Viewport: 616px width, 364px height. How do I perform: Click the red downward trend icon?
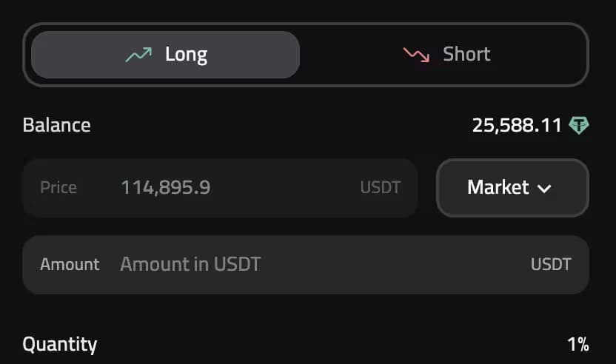click(416, 55)
